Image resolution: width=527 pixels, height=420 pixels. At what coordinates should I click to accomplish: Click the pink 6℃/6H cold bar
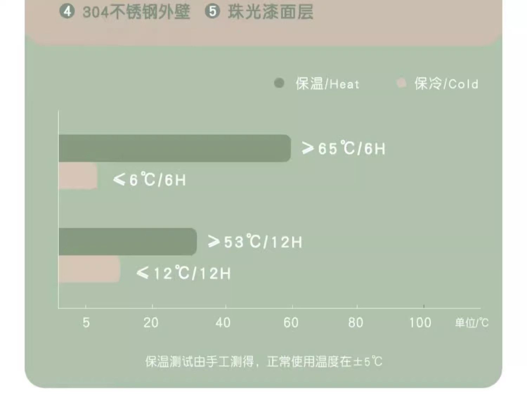click(x=78, y=176)
